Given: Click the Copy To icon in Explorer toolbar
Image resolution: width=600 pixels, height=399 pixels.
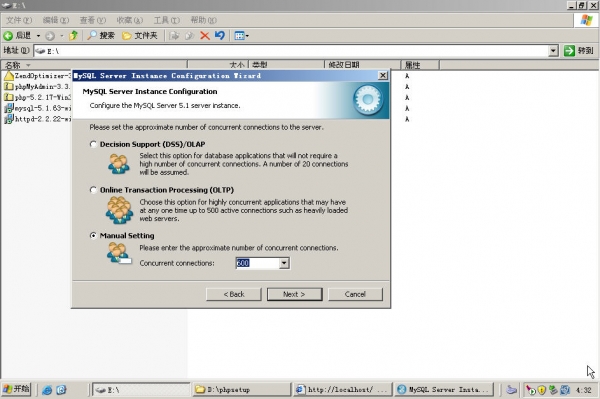Looking at the screenshot, I should [189, 36].
